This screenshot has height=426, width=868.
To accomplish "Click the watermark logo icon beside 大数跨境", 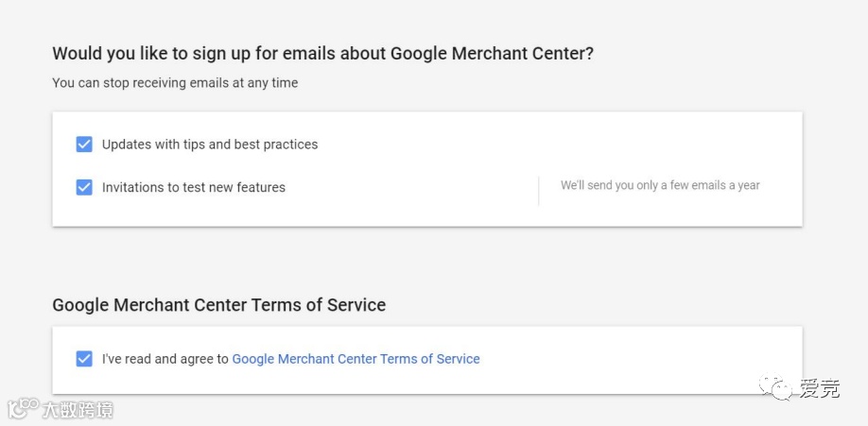I will pos(22,409).
